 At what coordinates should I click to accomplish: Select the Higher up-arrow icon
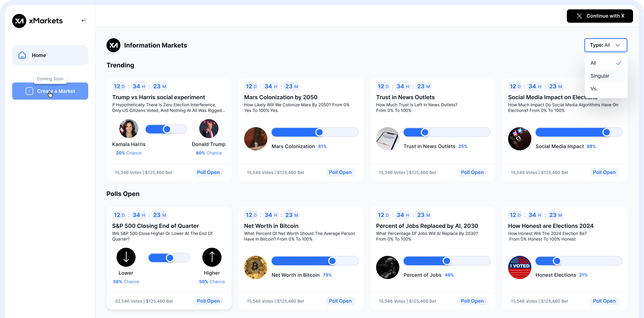pos(212,257)
